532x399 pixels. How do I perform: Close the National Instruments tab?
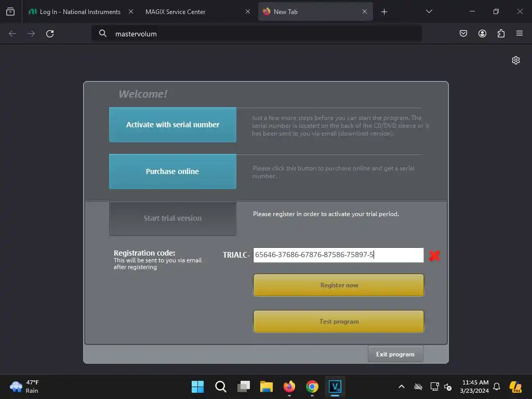pos(130,11)
